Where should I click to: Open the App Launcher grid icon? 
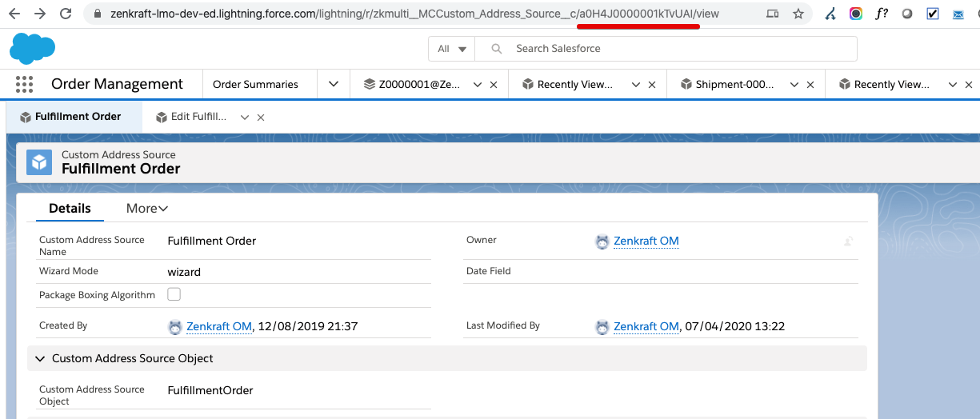pos(24,84)
